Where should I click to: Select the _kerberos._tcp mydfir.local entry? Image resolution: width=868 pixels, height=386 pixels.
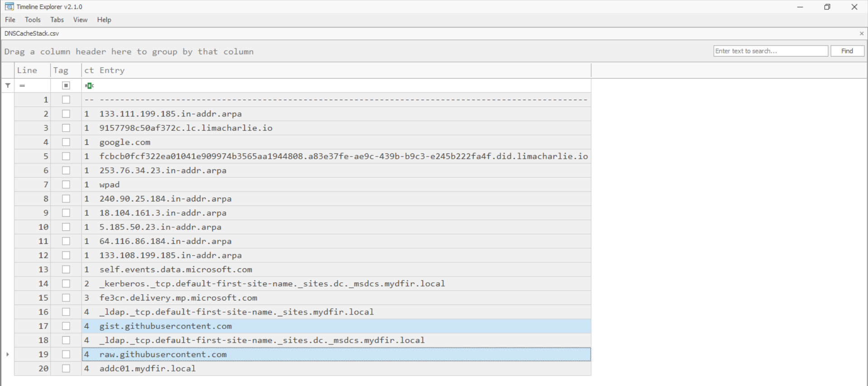tap(272, 284)
